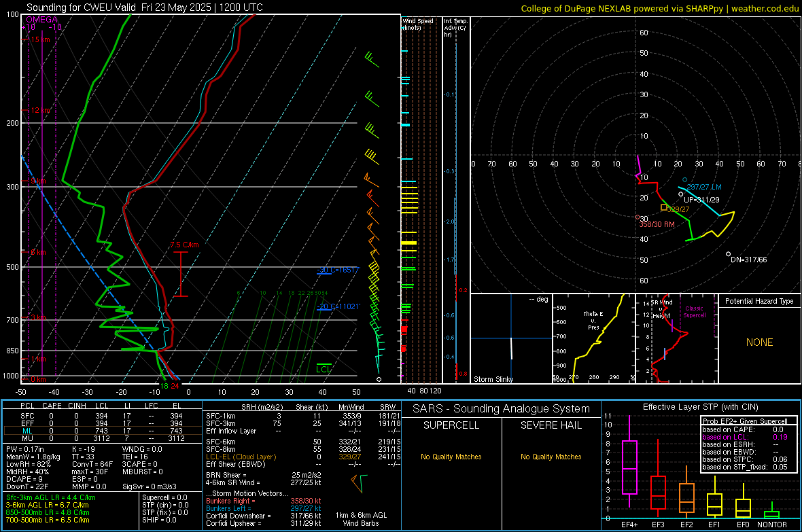Click the -20 C=11021' height label
802x532 pixels.
point(338,306)
